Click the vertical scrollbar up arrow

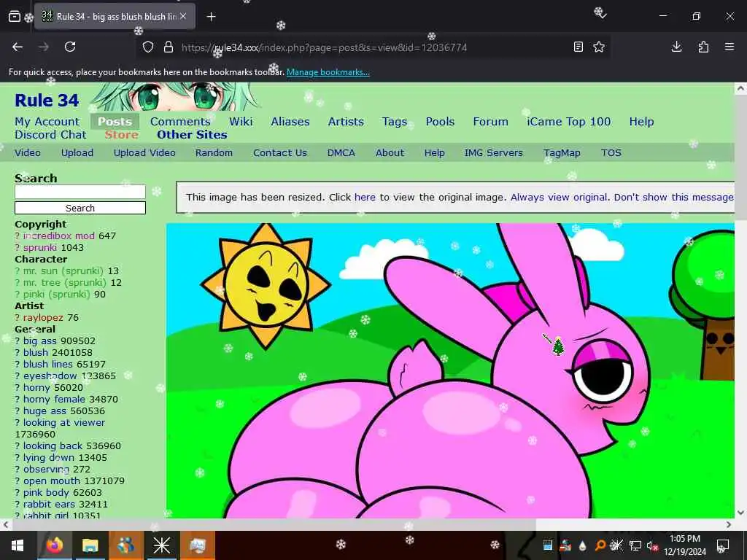tap(740, 88)
